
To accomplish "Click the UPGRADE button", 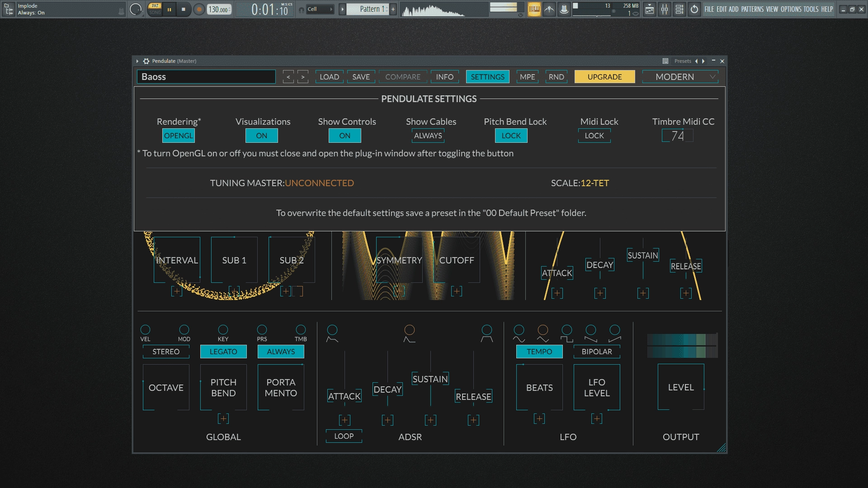I will [x=604, y=76].
